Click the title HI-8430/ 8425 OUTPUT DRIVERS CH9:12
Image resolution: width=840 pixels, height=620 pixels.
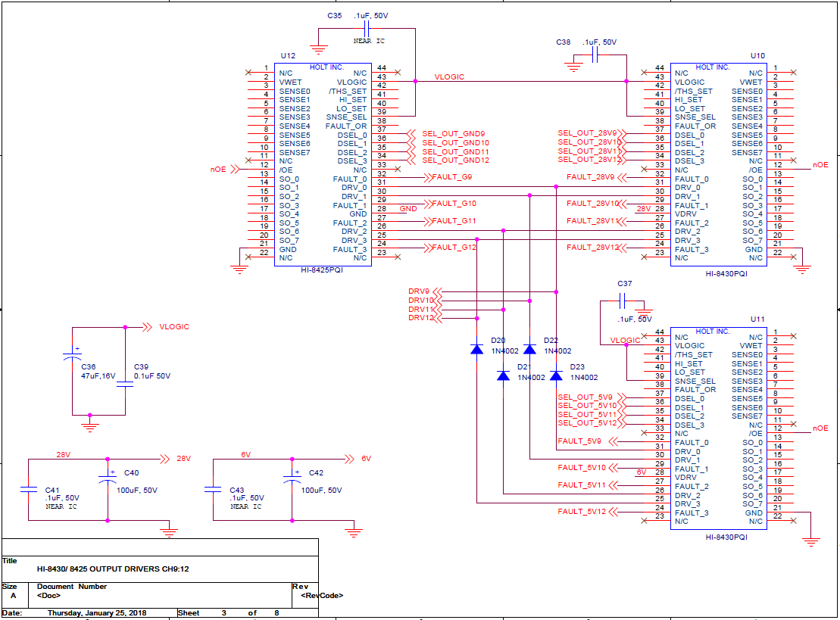(113, 569)
